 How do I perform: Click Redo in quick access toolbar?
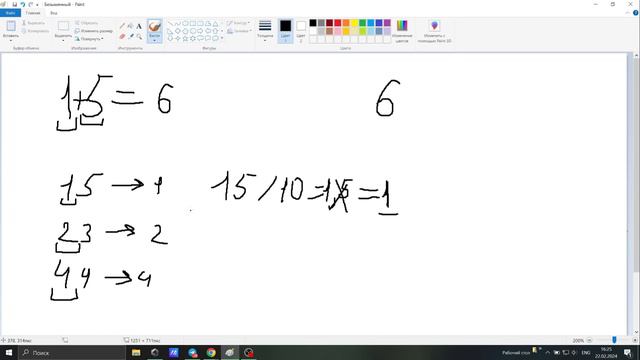(x=31, y=4)
